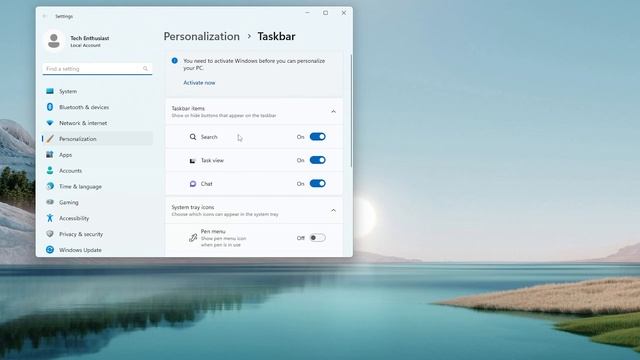
Task: Click the System tray icons header text
Action: (x=193, y=207)
